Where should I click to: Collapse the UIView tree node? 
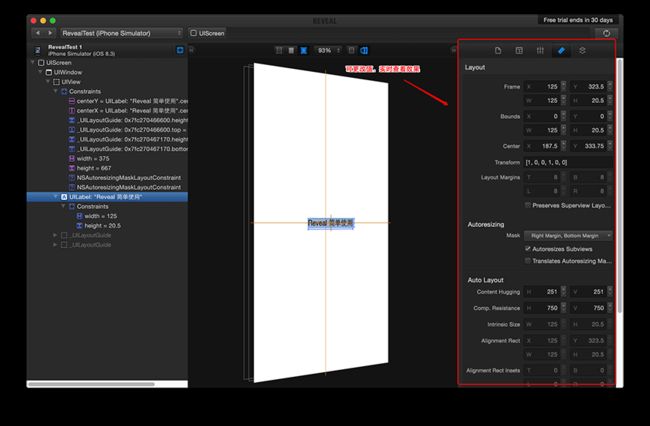48,82
